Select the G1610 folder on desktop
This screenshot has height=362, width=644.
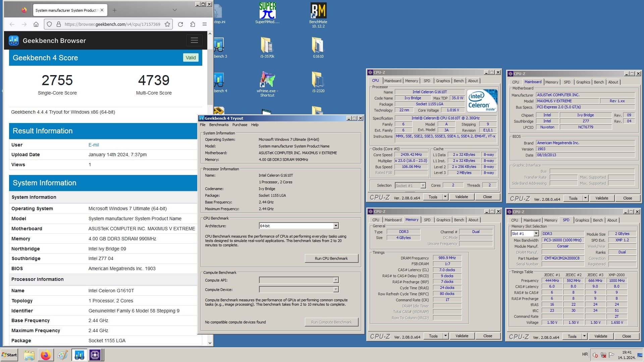(318, 48)
